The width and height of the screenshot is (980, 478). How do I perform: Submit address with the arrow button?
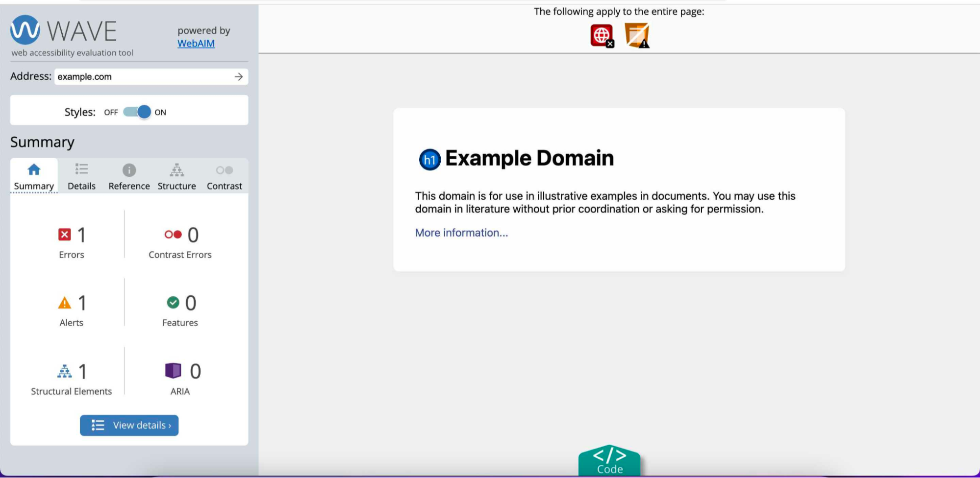pyautogui.click(x=239, y=76)
